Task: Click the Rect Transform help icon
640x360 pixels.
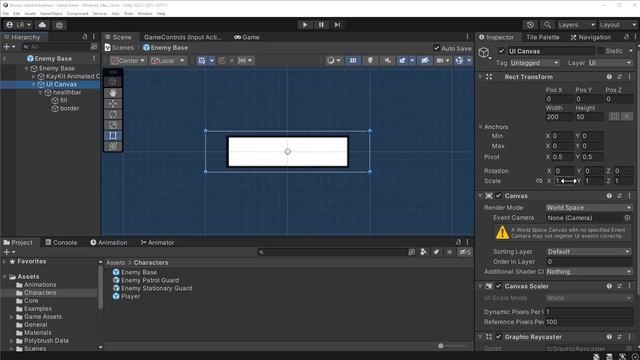Action: [609, 77]
